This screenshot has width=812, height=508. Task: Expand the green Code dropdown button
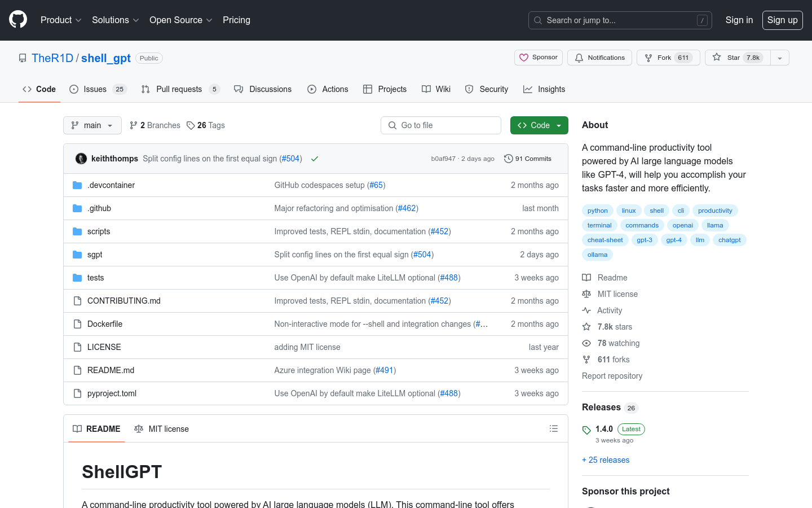(539, 125)
